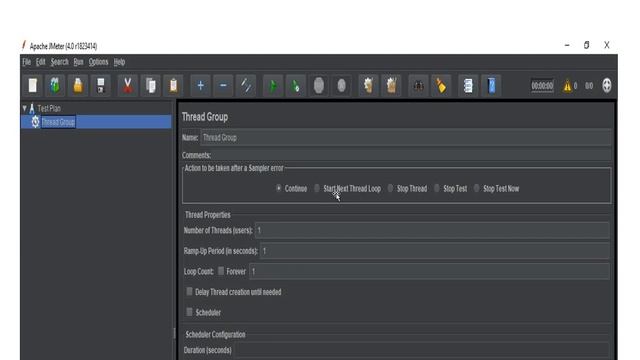The width and height of the screenshot is (640, 360).
Task: Copy selected element using Copy icon
Action: pos(151,86)
